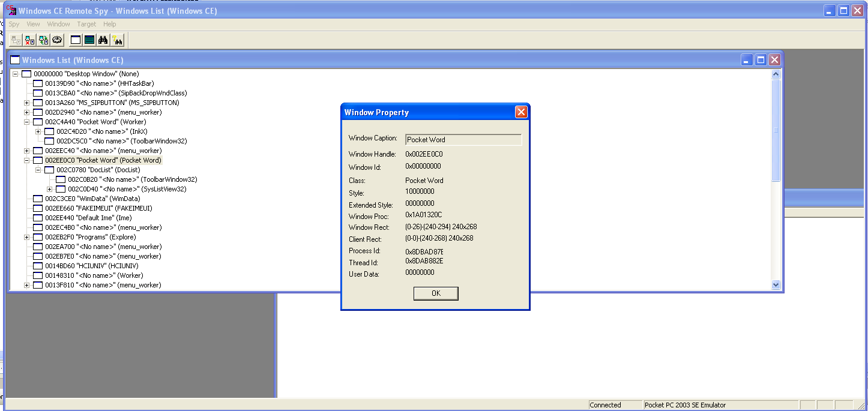Click the window icon of 002C0780 DocList
This screenshot has width=868, height=411.
coord(49,170)
